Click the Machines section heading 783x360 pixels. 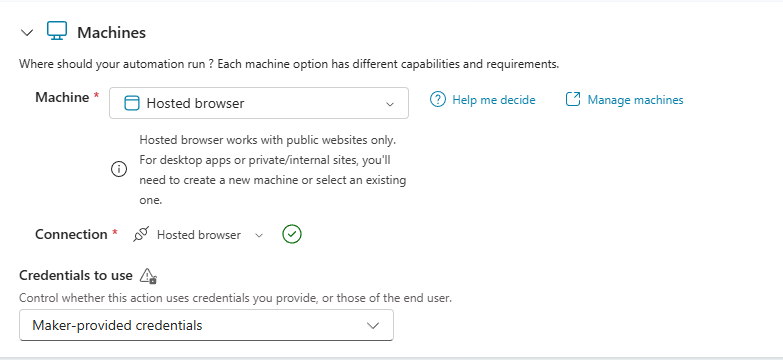tap(111, 32)
